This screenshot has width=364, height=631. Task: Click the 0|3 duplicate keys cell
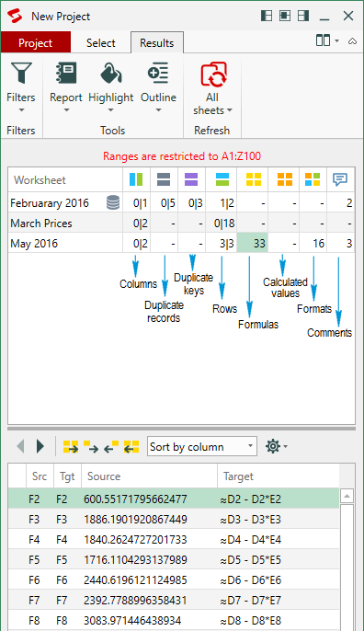191,202
